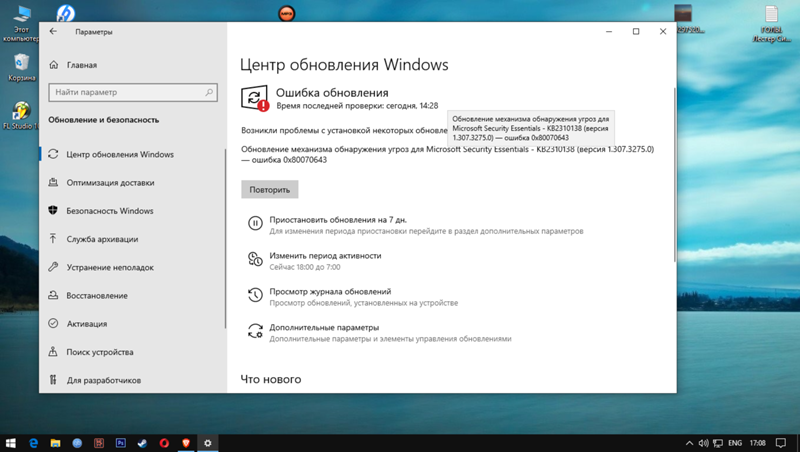The image size is (800, 452).
Task: Open Служба архивации section
Action: pos(102,239)
